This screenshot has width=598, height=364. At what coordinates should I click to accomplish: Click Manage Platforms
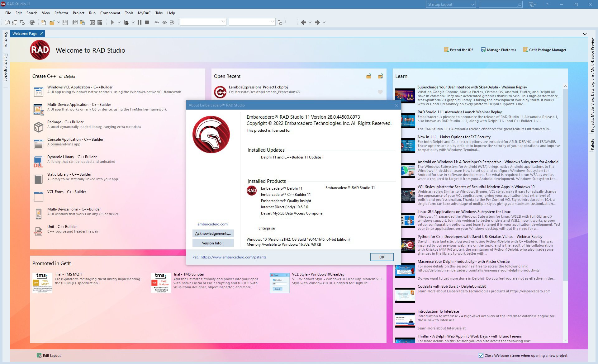click(x=498, y=50)
